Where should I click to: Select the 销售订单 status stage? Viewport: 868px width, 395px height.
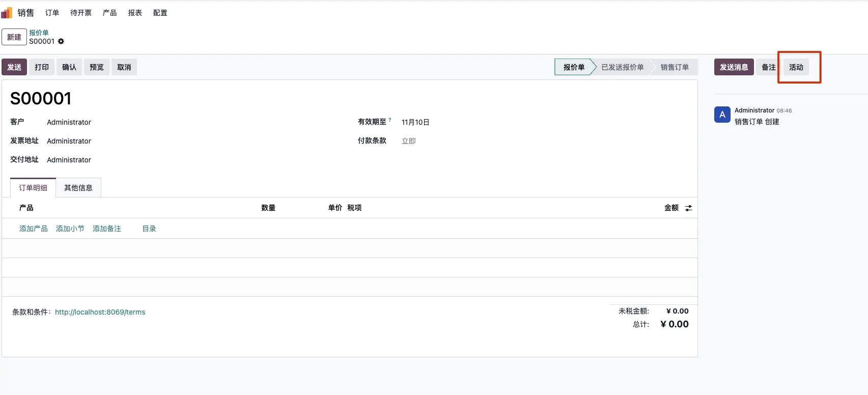tap(675, 67)
